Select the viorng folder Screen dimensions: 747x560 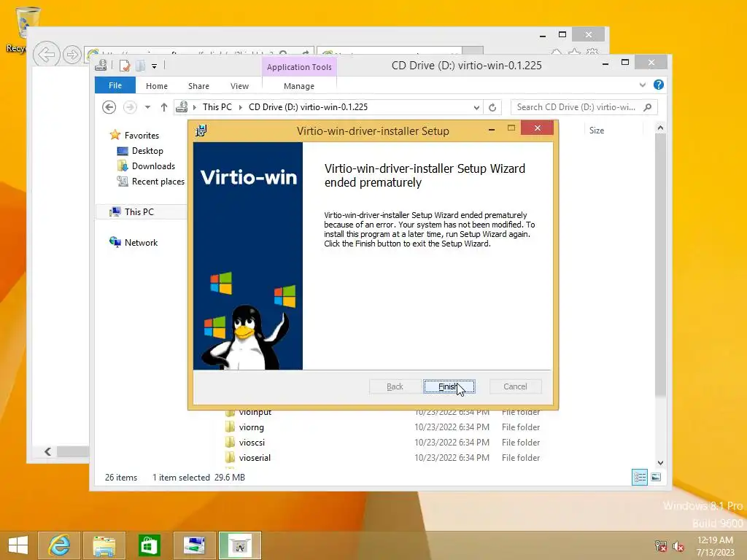coord(252,427)
